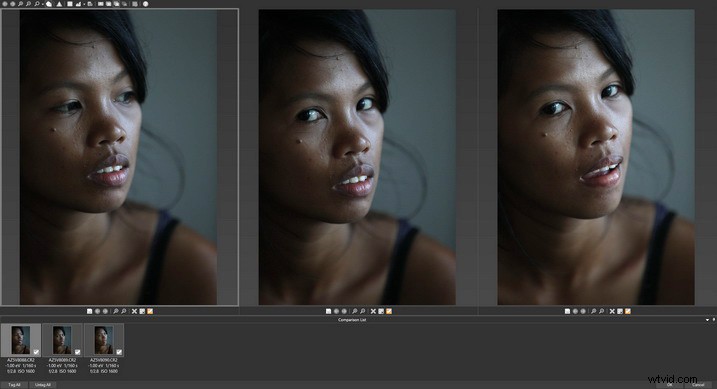
Task: Click the grid icon under the middle image
Action: tap(381, 311)
